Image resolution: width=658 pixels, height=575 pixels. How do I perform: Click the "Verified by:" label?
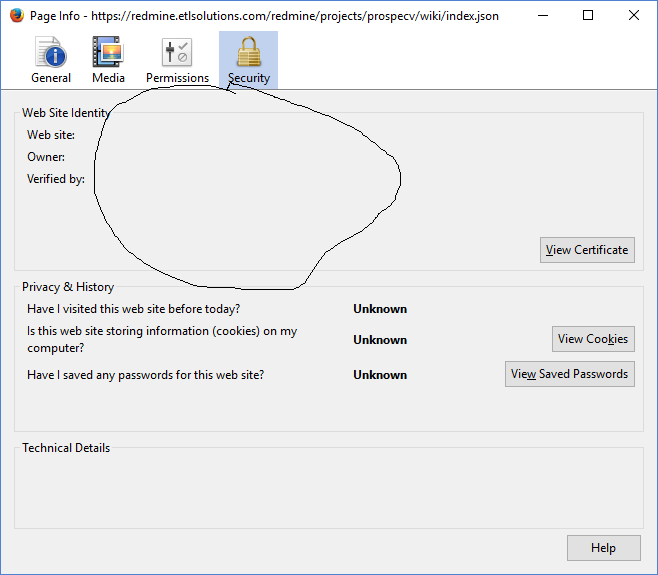[56, 179]
